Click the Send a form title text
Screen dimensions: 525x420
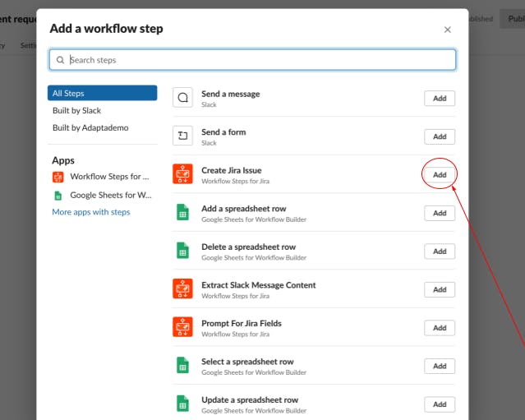coord(223,132)
